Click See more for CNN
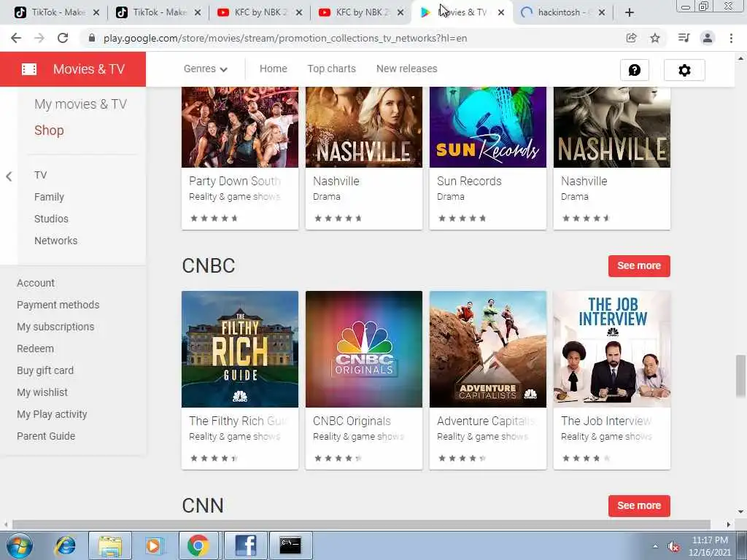Image resolution: width=747 pixels, height=560 pixels. [639, 506]
